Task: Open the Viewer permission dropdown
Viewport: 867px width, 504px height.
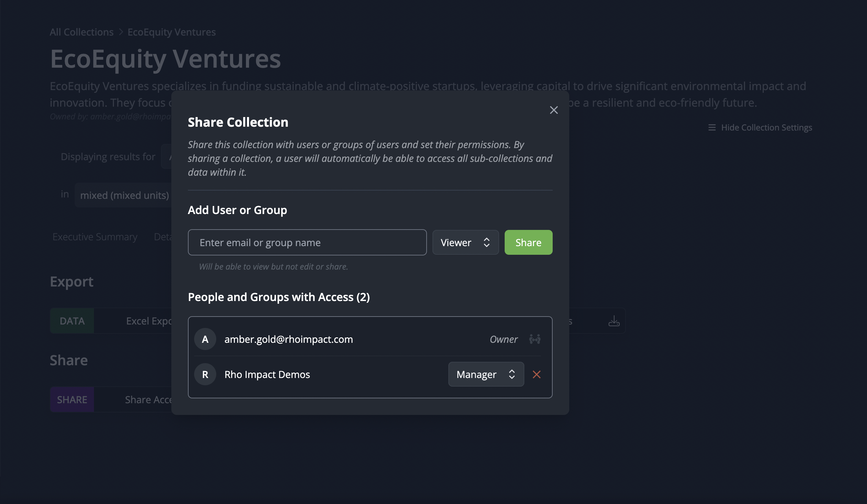Action: click(x=465, y=243)
